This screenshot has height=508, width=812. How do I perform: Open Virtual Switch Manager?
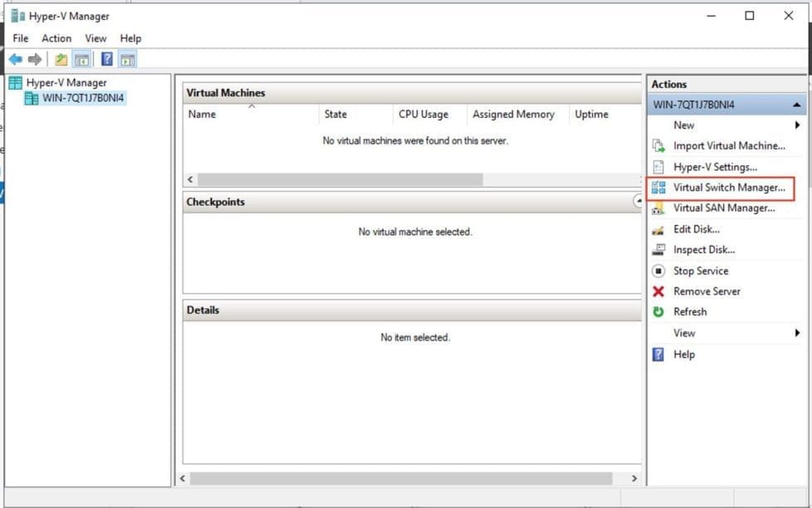pyautogui.click(x=728, y=188)
